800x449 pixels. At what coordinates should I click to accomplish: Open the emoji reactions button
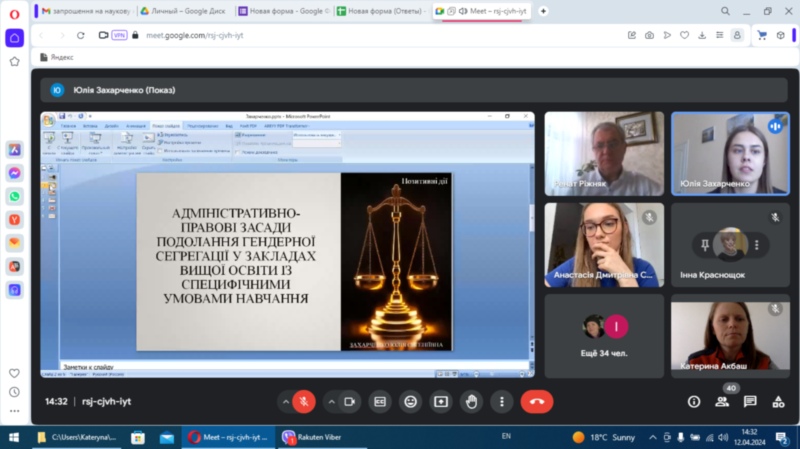click(410, 401)
